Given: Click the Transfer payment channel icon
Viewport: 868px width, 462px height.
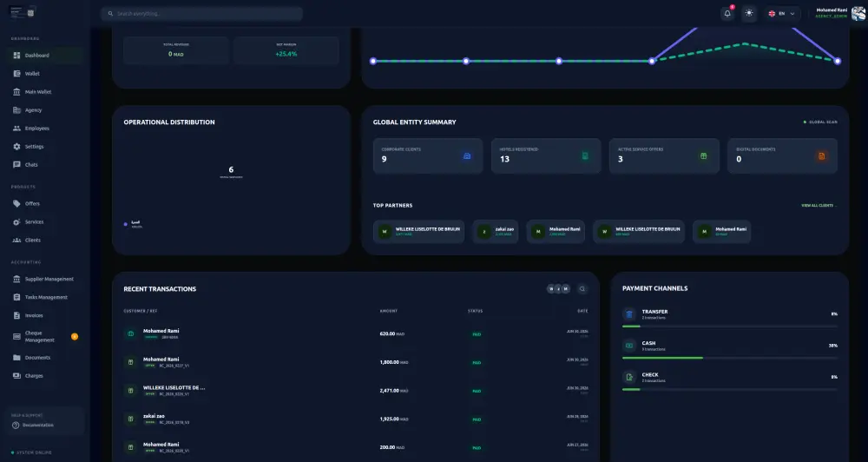Looking at the screenshot, I should coord(629,314).
